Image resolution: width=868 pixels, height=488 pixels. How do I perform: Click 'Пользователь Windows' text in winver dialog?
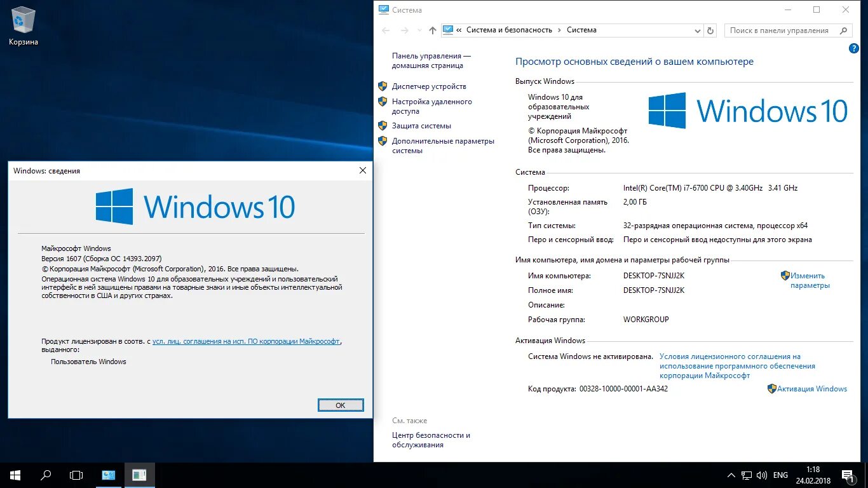click(89, 362)
